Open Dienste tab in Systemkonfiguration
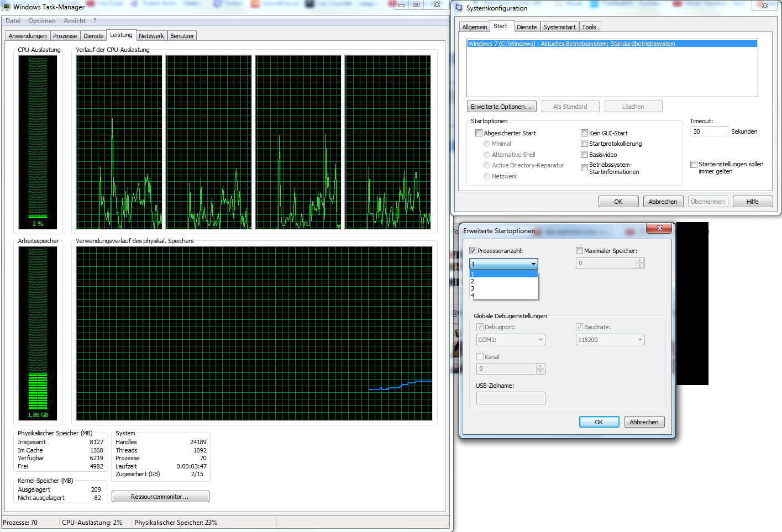782x532 pixels. click(x=527, y=27)
